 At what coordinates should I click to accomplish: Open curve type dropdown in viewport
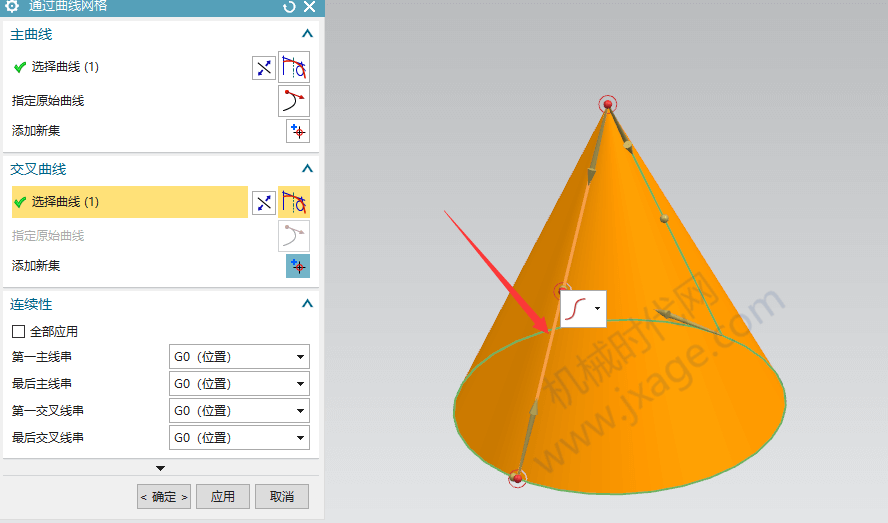pyautogui.click(x=597, y=309)
